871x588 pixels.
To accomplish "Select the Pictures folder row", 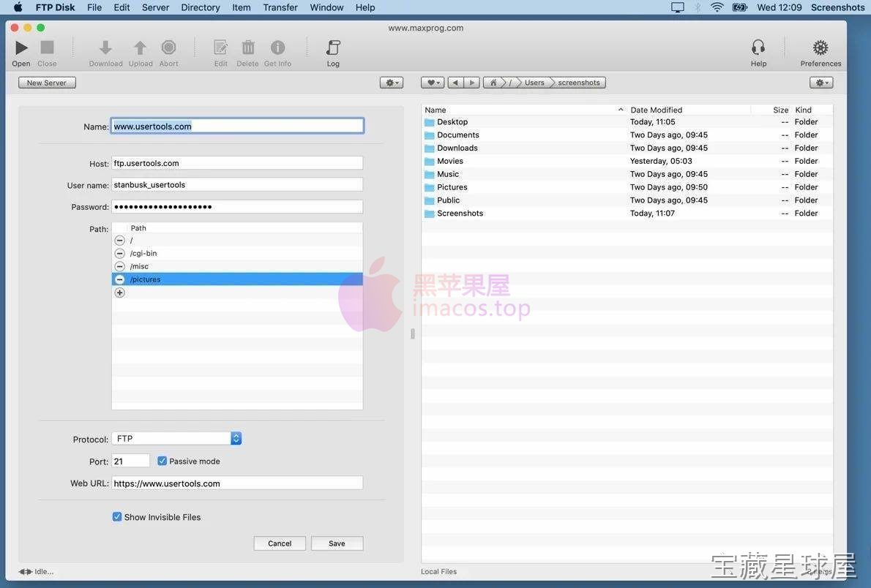I will coord(627,187).
